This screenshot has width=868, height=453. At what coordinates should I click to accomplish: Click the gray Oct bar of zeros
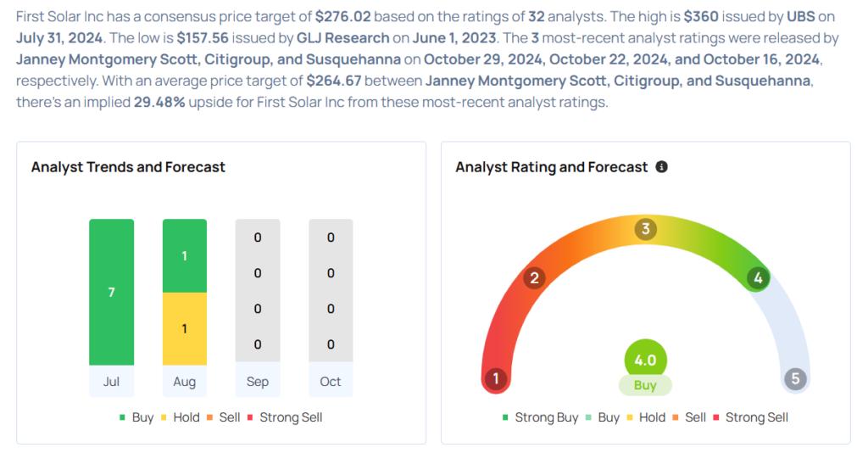[331, 291]
